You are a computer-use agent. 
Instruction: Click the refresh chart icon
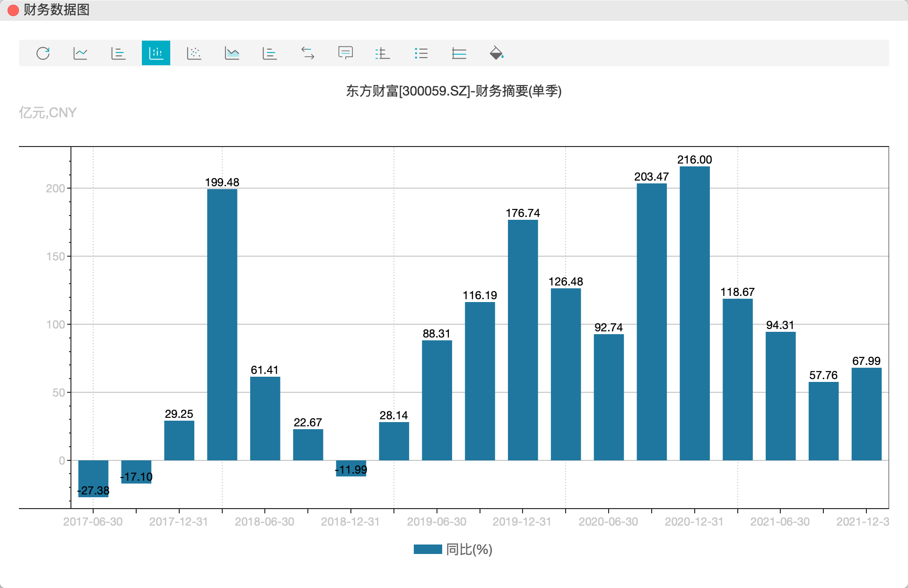43,53
